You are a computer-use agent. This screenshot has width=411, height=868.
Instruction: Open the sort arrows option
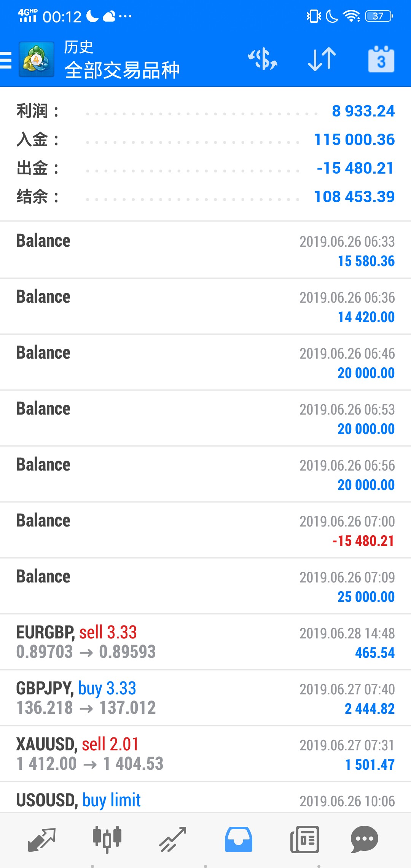pyautogui.click(x=322, y=59)
